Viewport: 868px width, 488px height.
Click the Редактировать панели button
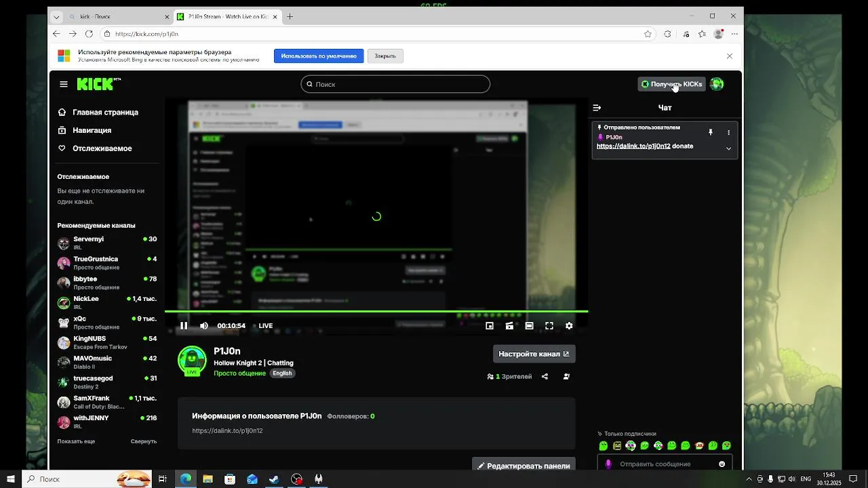(x=524, y=466)
